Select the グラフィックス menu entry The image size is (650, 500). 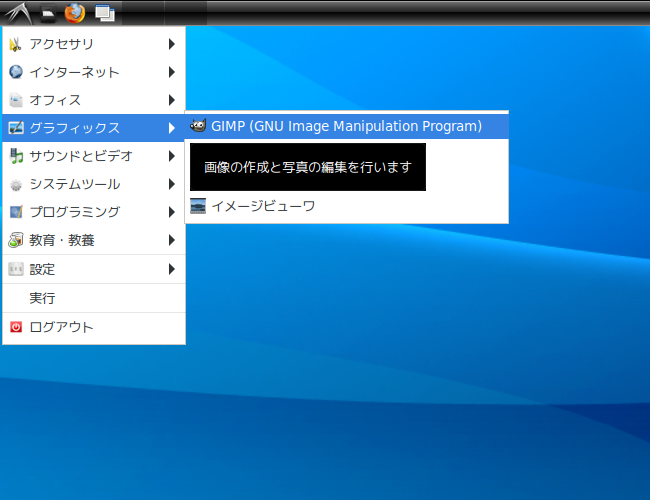pos(94,128)
